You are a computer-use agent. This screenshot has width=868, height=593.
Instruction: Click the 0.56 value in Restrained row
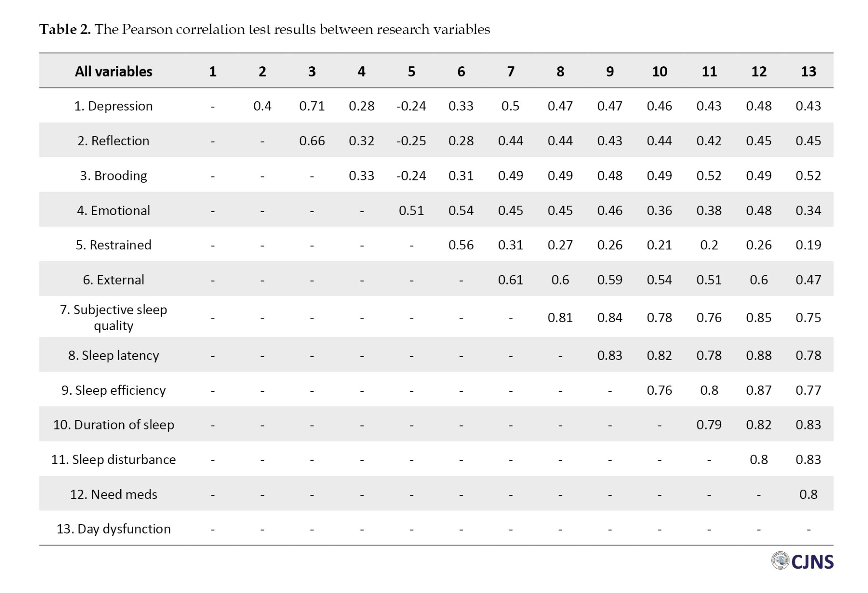tap(461, 245)
